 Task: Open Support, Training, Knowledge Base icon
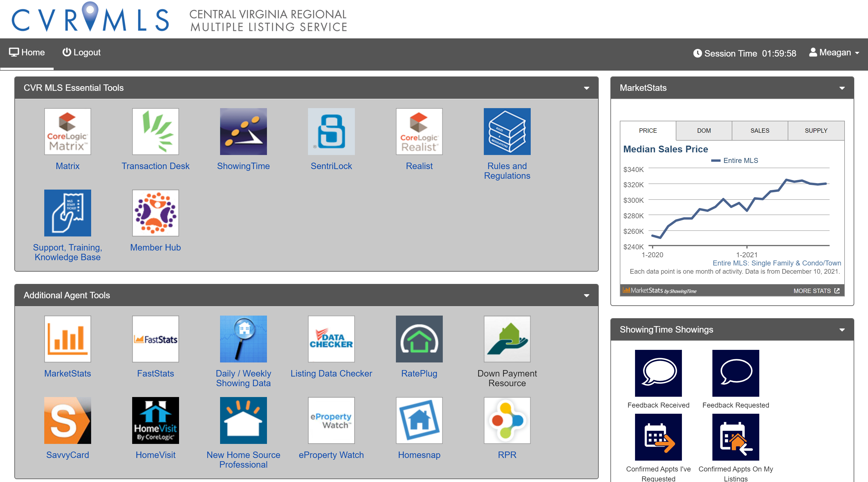pos(67,213)
